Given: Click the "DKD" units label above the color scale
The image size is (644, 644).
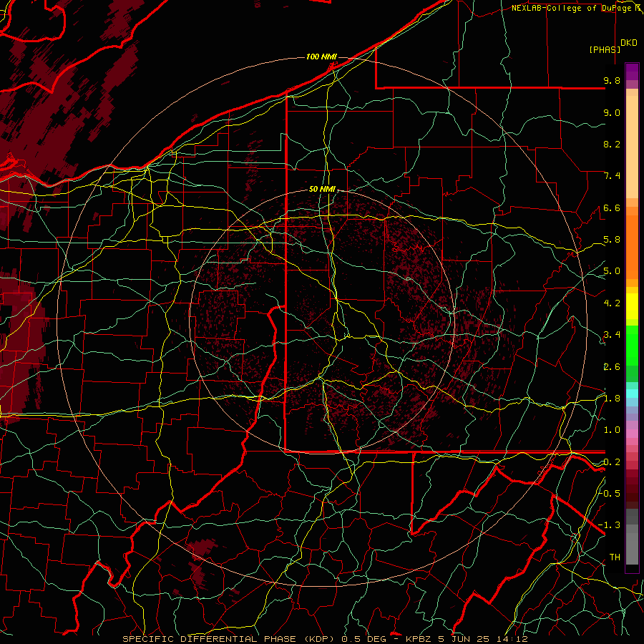Looking at the screenshot, I should coord(629,43).
